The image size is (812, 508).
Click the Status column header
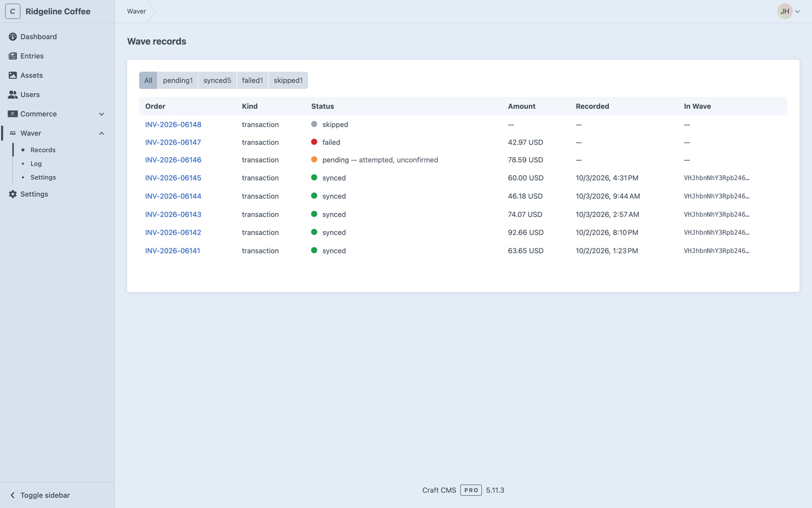[323, 107]
